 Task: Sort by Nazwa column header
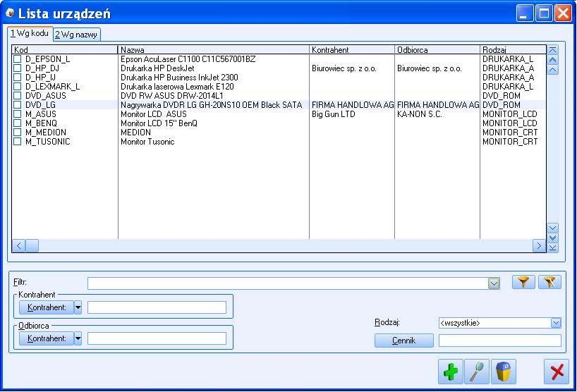pos(214,49)
